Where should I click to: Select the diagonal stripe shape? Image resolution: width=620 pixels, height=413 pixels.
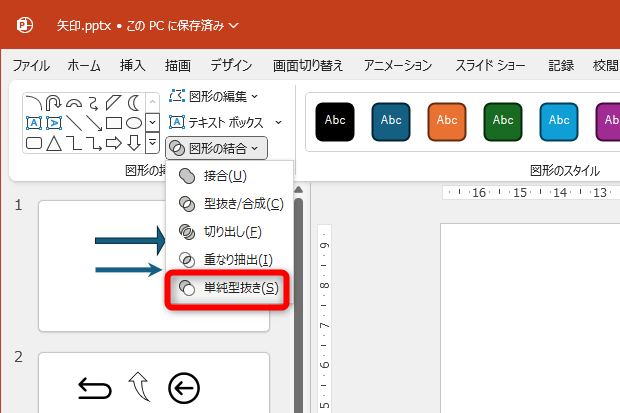click(x=113, y=103)
